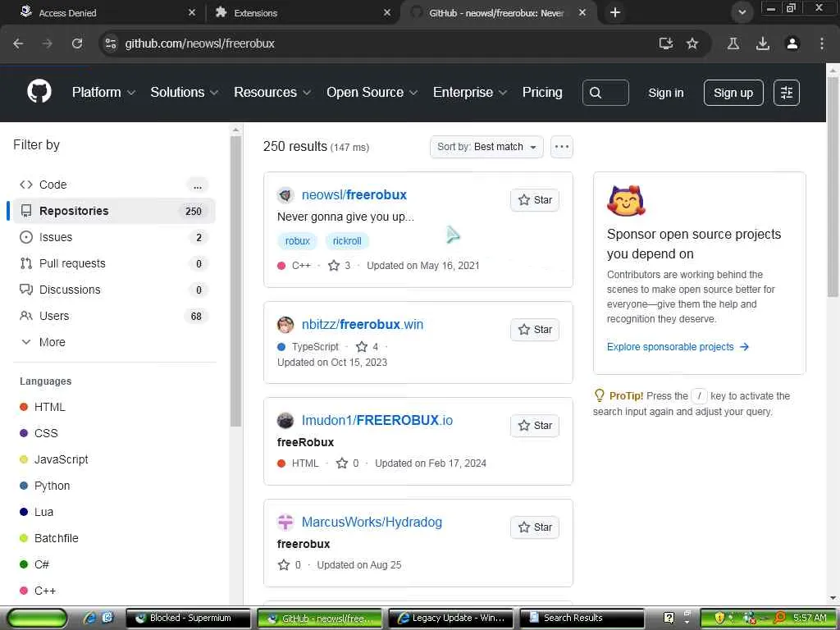Click the nbitzz avatar icon
The image size is (840, 630).
pos(285,325)
